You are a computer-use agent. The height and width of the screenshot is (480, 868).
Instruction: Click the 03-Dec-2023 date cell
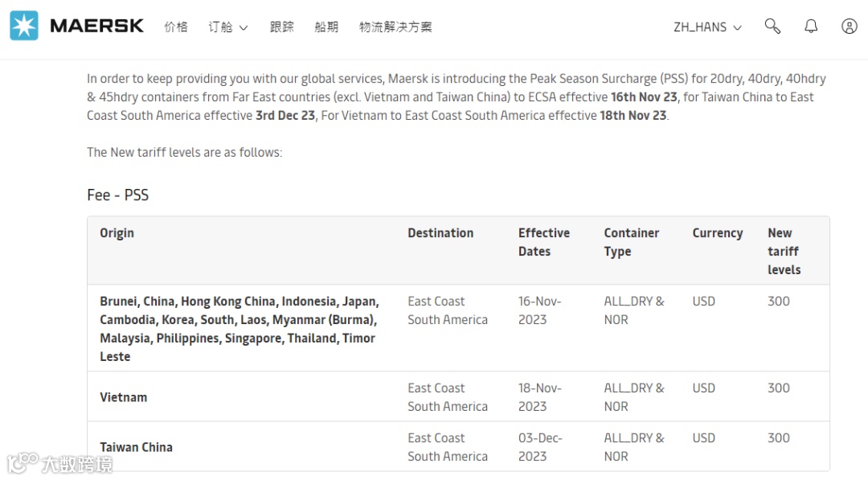[x=540, y=447]
